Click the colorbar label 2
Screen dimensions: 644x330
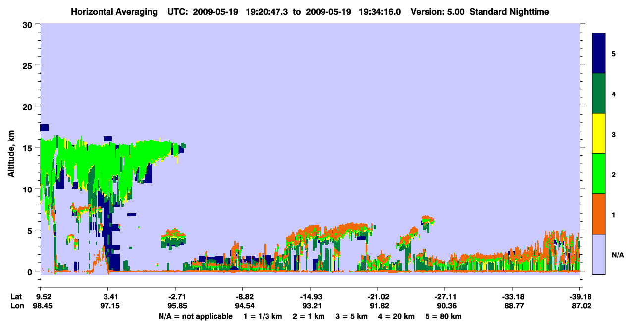pyautogui.click(x=614, y=174)
